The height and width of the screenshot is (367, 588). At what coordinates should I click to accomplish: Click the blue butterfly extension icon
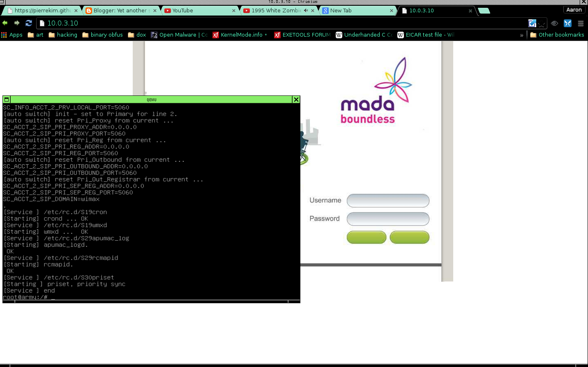pyautogui.click(x=567, y=23)
